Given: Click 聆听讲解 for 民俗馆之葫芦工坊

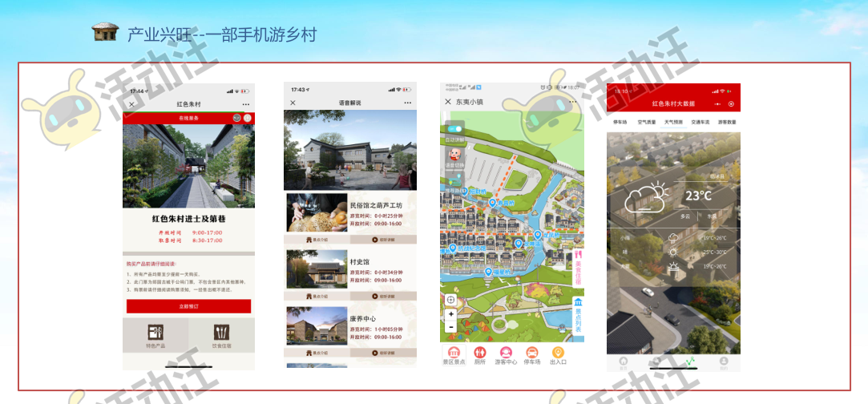Looking at the screenshot, I should point(382,240).
